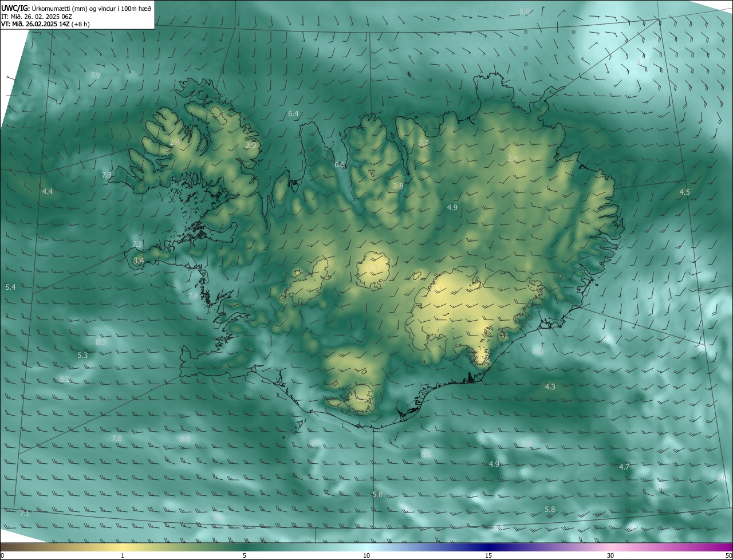Click the 4.4 value west of the Westfjords

tap(48, 191)
